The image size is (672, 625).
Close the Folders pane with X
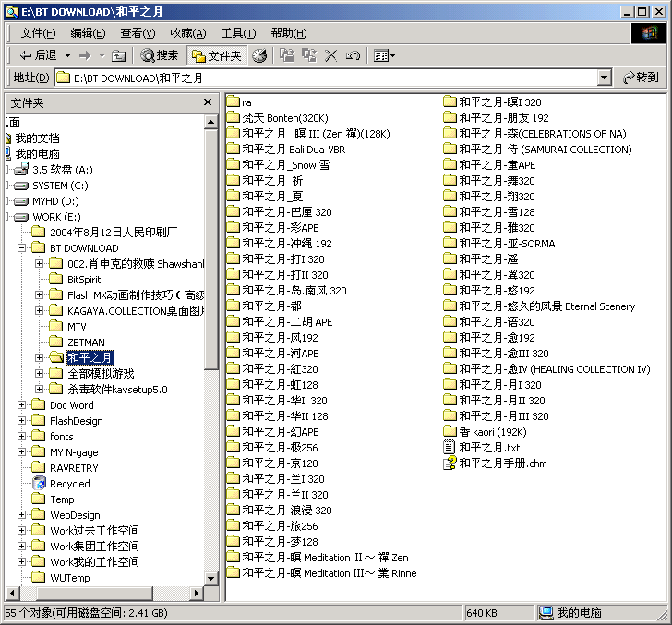208,102
